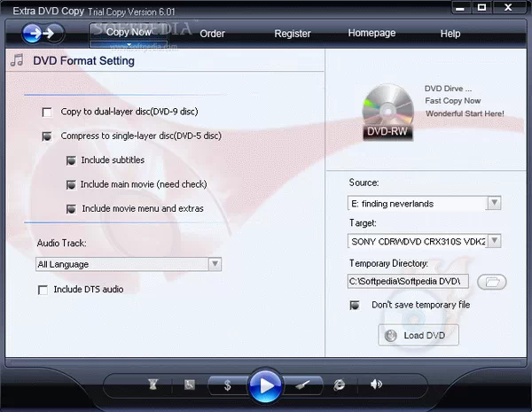The height and width of the screenshot is (412, 532).
Task: Click the DVD-RW disc icon
Action: (387, 113)
